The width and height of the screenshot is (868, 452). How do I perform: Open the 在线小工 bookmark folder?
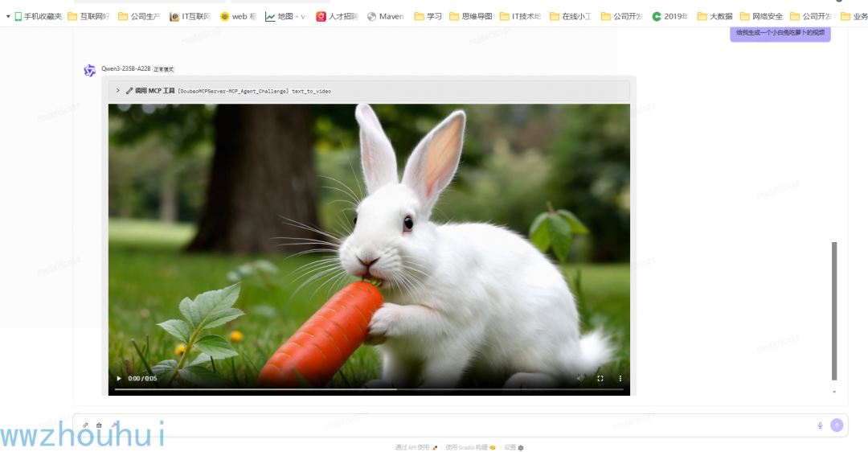click(x=571, y=17)
